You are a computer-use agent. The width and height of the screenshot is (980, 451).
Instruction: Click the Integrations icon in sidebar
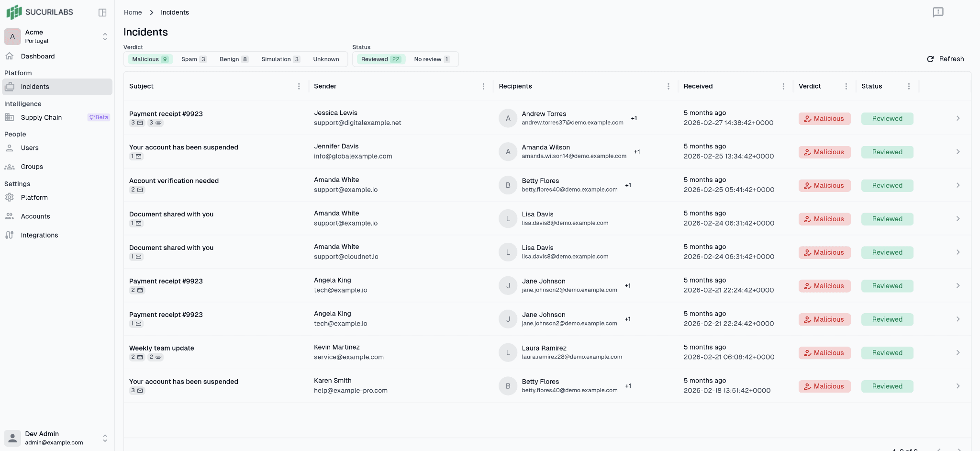click(x=10, y=235)
